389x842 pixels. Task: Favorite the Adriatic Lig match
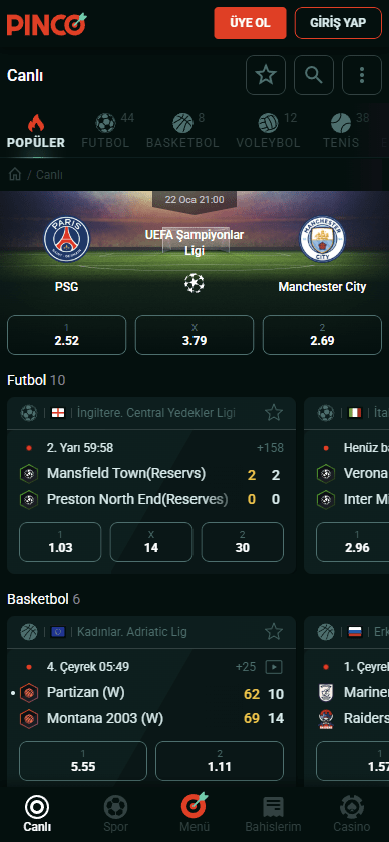[x=274, y=632]
